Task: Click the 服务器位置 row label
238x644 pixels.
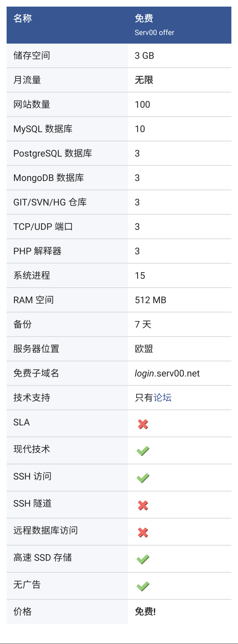Action: (36, 349)
